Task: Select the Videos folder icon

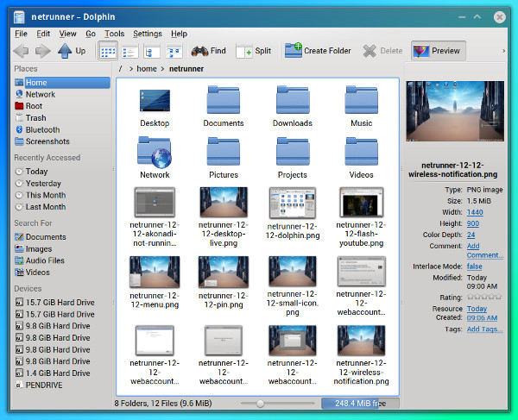Action: [362, 152]
